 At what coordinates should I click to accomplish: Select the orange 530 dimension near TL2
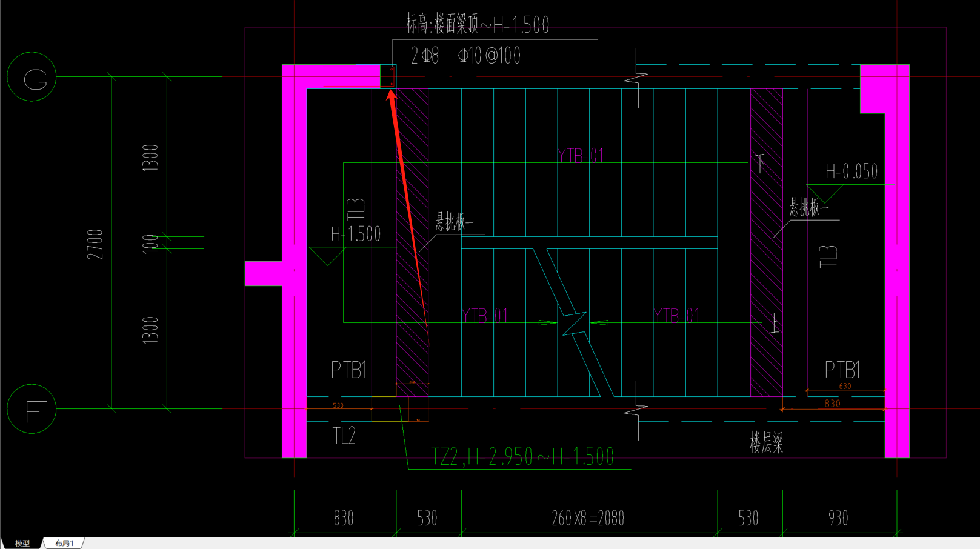[x=338, y=405]
